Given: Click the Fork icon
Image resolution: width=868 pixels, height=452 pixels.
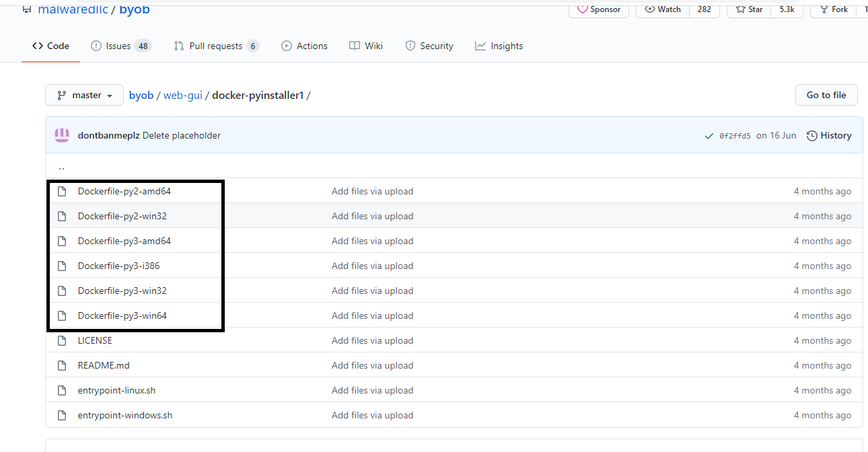Looking at the screenshot, I should [826, 9].
